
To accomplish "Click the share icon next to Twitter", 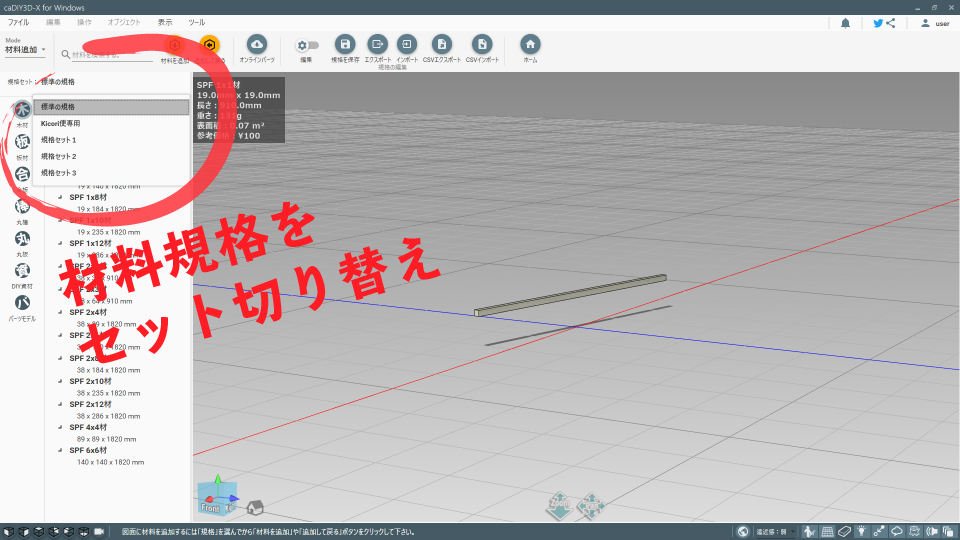I will [891, 23].
